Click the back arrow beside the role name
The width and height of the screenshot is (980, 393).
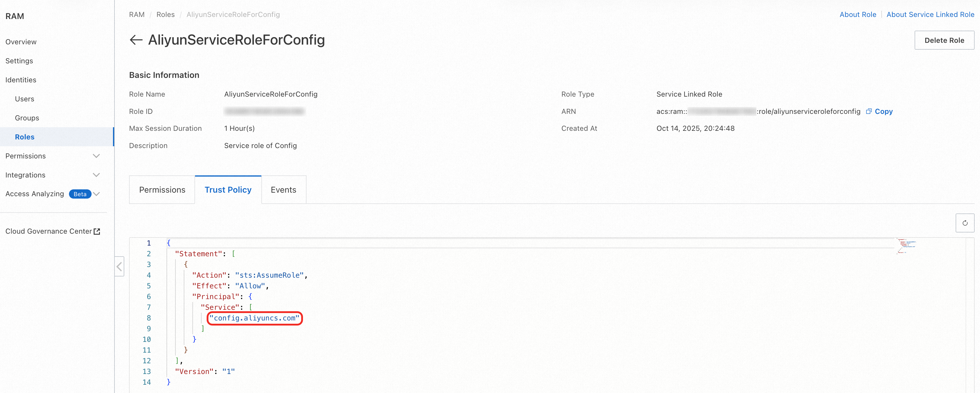136,40
